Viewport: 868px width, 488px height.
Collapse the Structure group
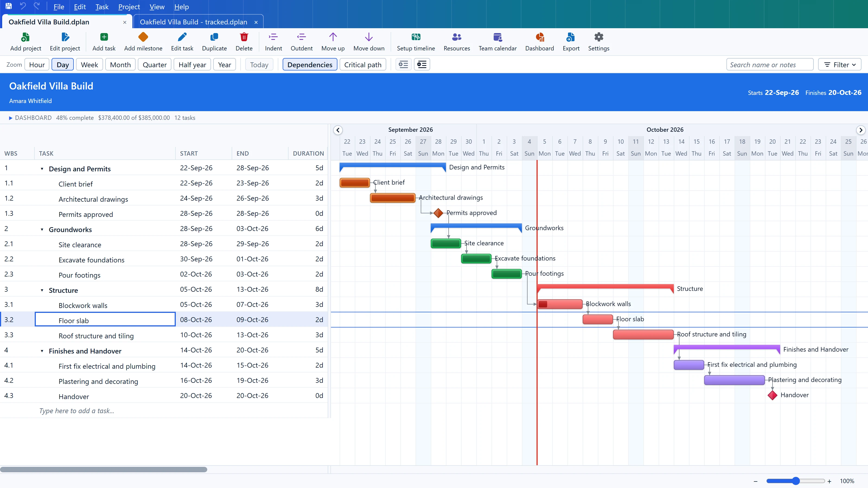point(42,290)
